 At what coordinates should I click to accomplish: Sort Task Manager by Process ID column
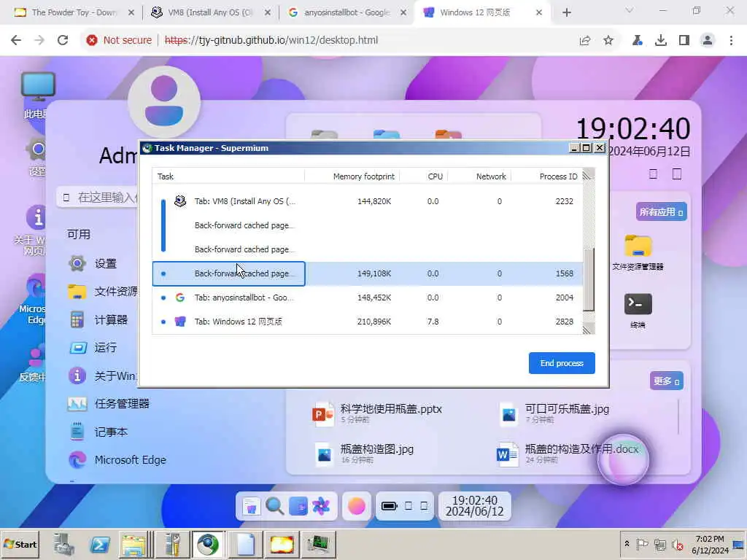click(558, 176)
